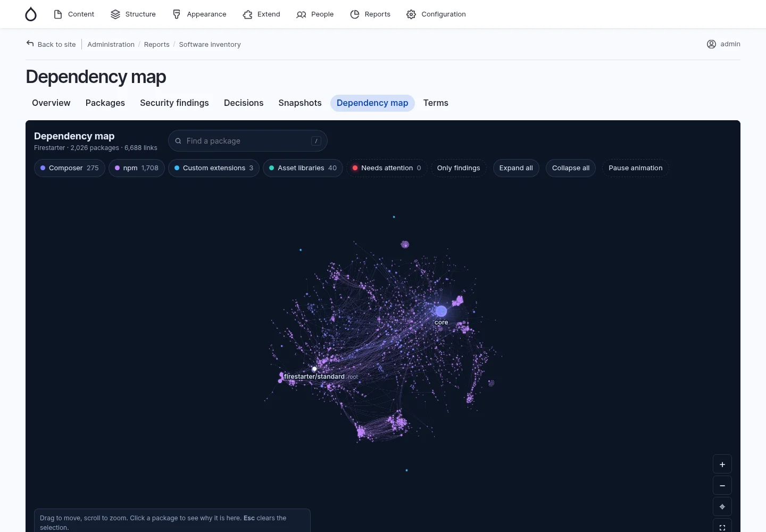
Task: Select the Dependency map tab
Action: click(372, 103)
